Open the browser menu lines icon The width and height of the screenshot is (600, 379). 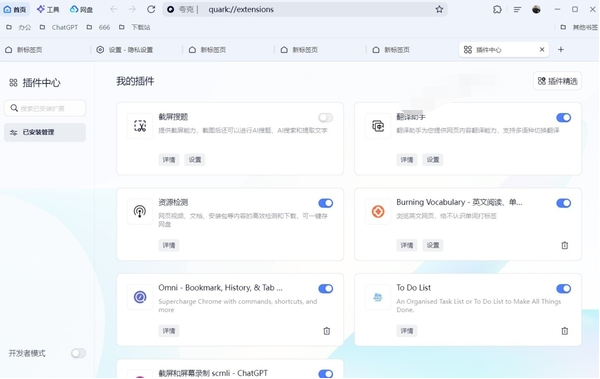coord(517,10)
